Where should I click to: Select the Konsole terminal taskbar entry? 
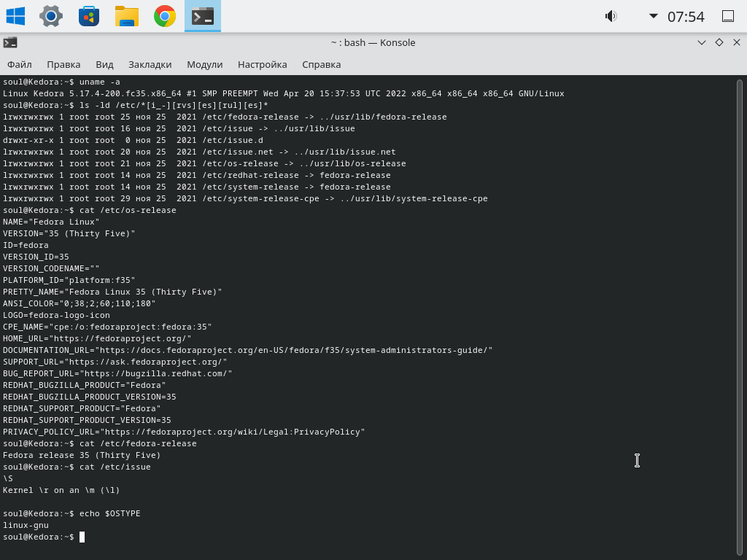(x=203, y=16)
